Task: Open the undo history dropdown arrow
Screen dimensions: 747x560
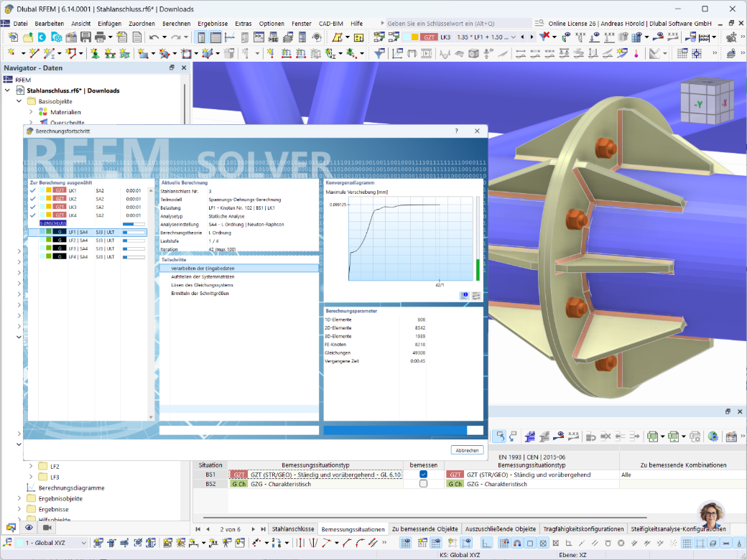Action: click(164, 37)
